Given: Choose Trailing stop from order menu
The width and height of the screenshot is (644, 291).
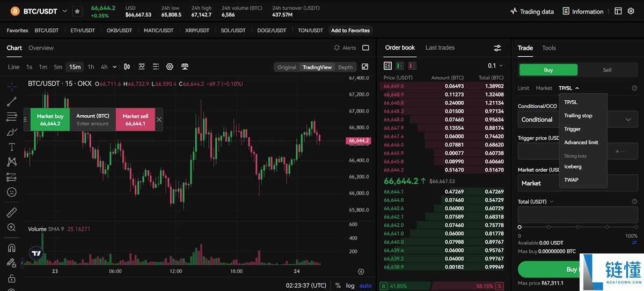Looking at the screenshot, I should [578, 116].
